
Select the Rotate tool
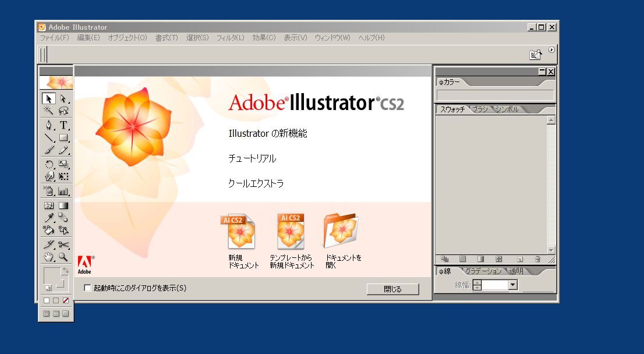(x=48, y=164)
